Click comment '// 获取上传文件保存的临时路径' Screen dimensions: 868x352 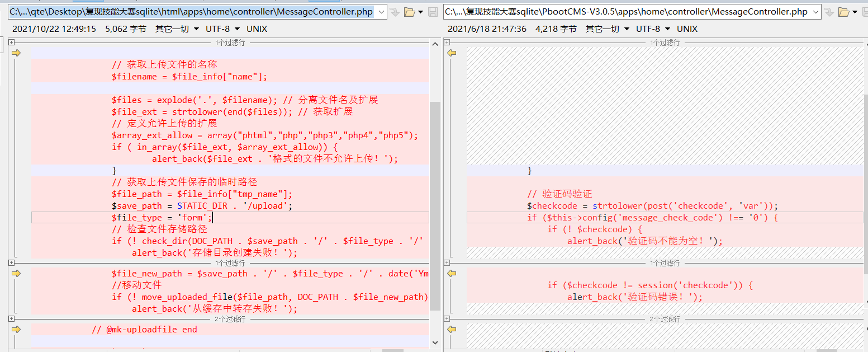(184, 182)
